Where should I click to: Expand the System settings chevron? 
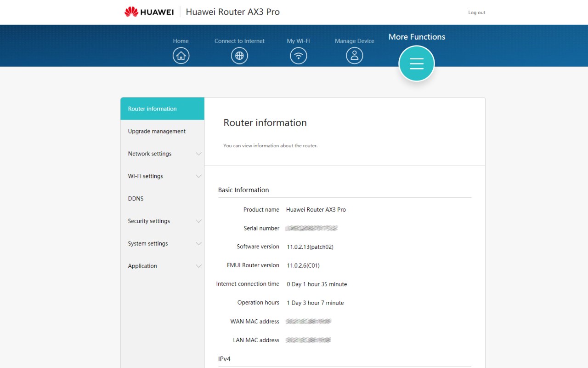tap(198, 244)
